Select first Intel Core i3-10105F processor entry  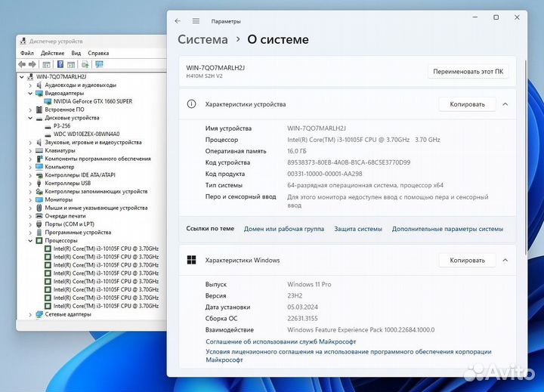[x=106, y=248]
